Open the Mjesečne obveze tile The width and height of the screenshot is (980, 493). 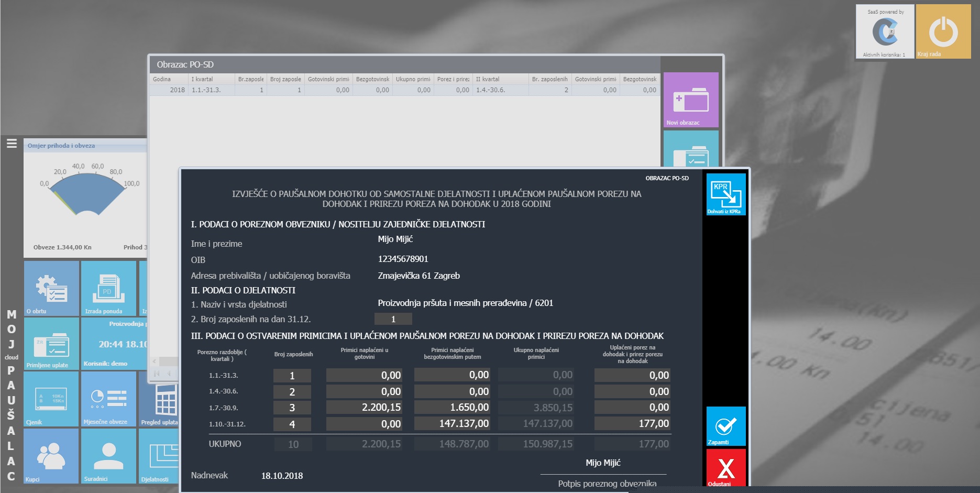tap(109, 399)
